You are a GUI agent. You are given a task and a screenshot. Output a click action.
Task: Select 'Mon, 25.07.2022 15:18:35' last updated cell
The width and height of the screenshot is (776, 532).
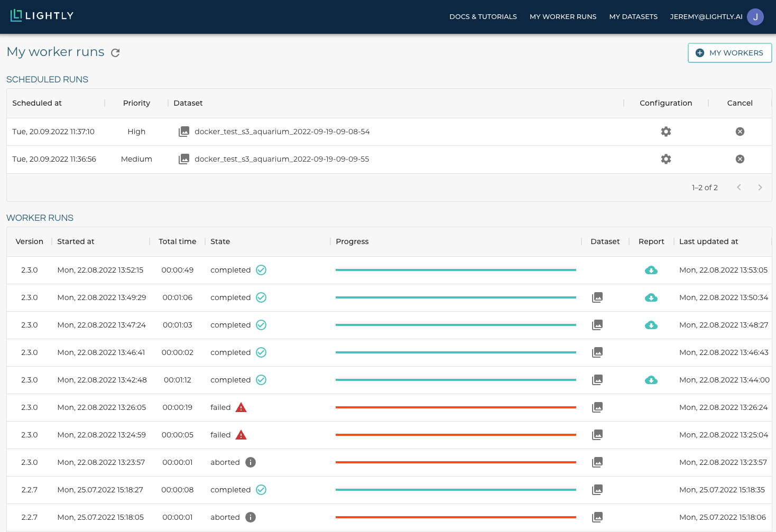722,490
